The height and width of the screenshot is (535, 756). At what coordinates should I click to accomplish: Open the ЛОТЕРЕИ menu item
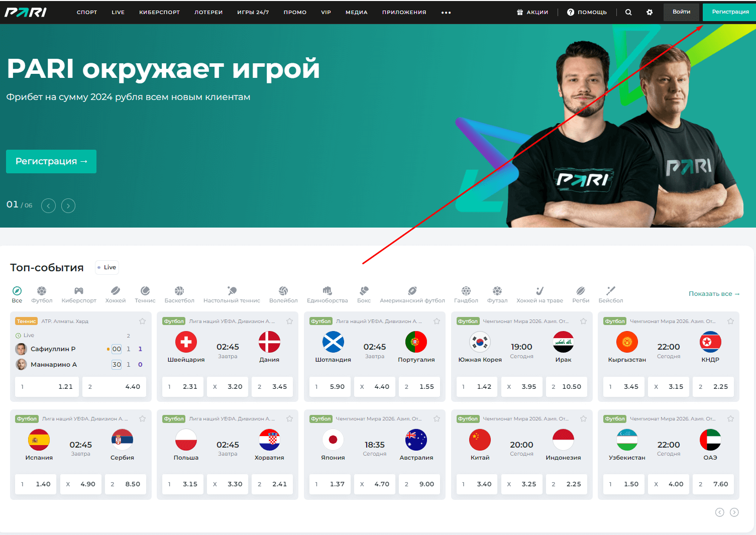208,12
